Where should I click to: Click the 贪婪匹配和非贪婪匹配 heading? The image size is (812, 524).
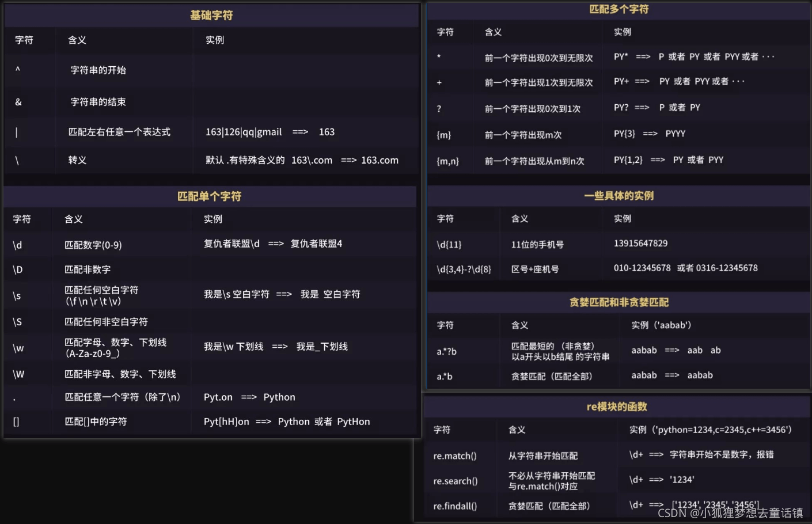pos(619,302)
